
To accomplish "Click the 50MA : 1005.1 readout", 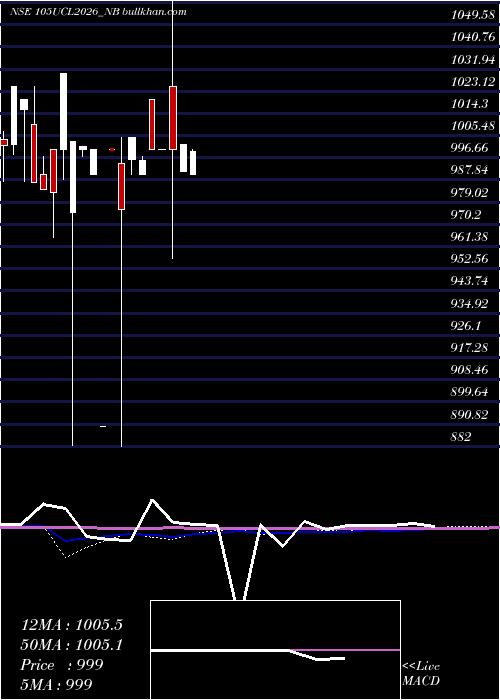I will [x=71, y=645].
